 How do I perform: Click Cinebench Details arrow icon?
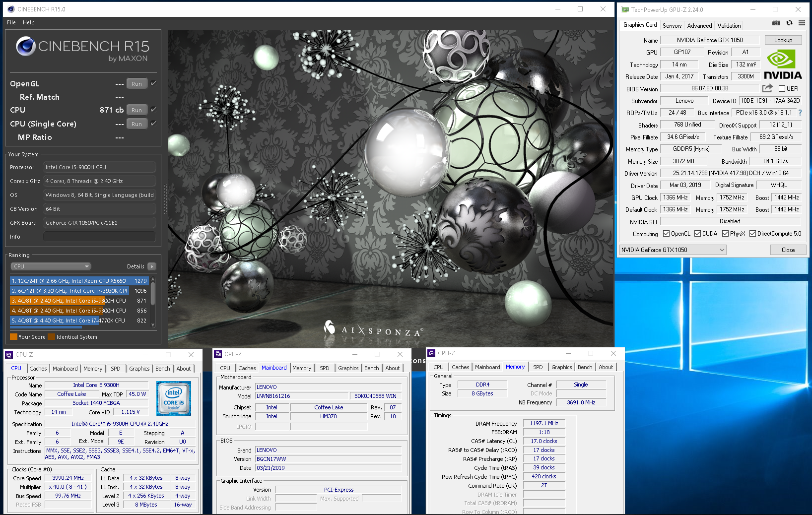152,266
